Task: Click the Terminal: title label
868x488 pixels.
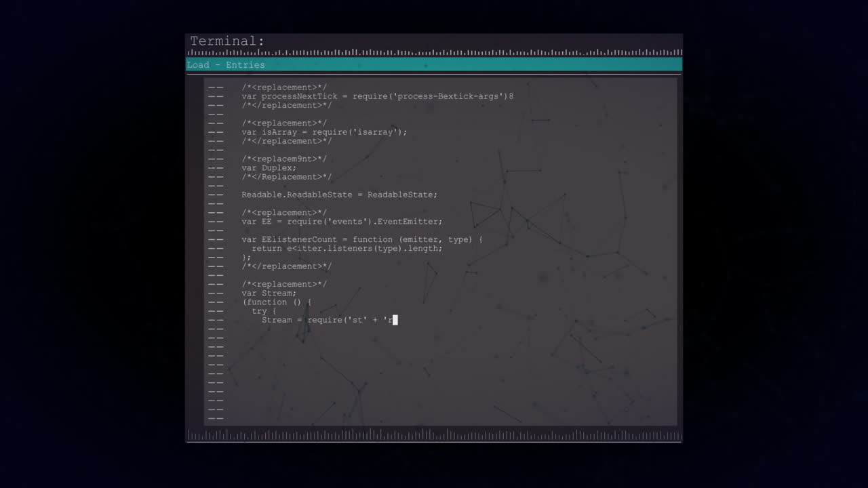Action: click(x=226, y=41)
